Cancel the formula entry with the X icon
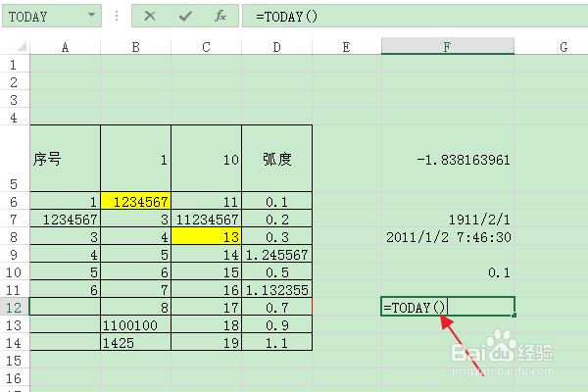The width and height of the screenshot is (588, 392). [x=150, y=16]
